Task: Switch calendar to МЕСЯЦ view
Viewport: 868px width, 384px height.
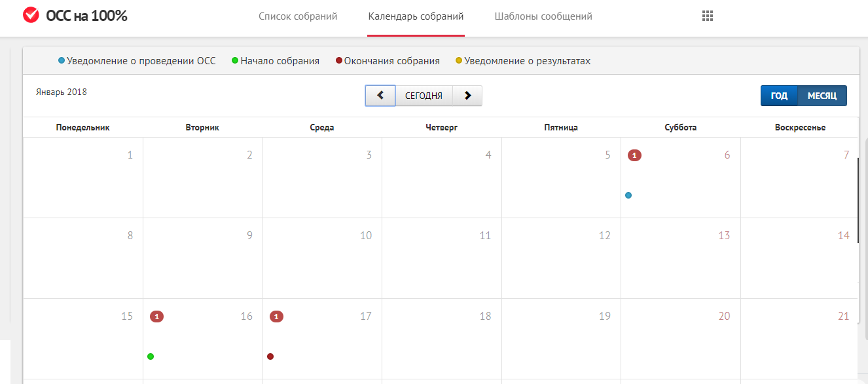Action: click(x=822, y=96)
